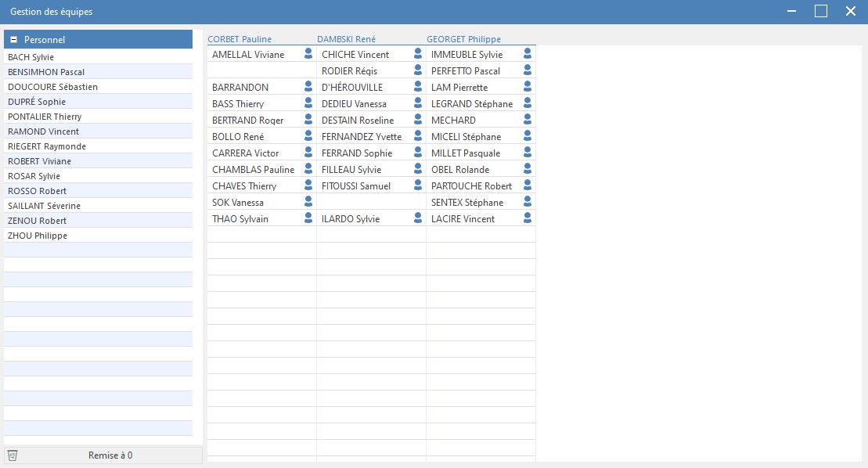This screenshot has width=868, height=468.
Task: Click the person icon beside MICELI Stéphane
Action: point(528,135)
